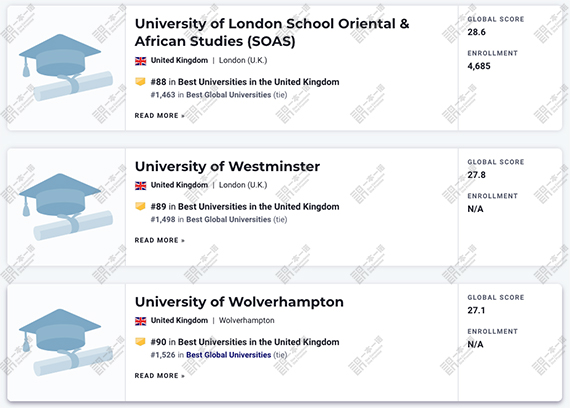Open University of Wolverhampton title link

point(239,302)
